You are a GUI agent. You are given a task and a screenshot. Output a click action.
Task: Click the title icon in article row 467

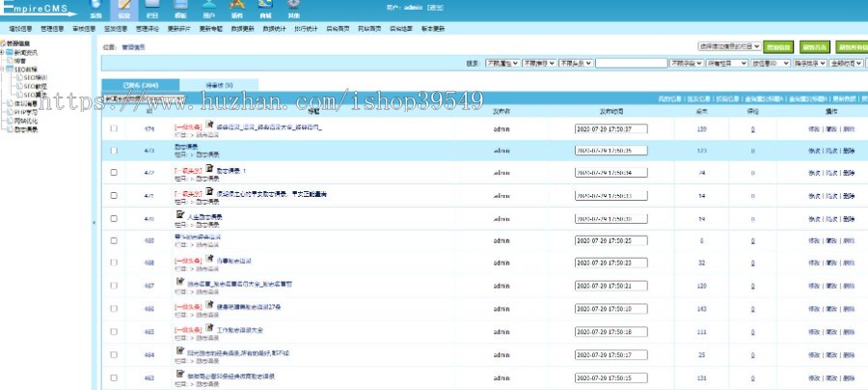pyautogui.click(x=180, y=282)
